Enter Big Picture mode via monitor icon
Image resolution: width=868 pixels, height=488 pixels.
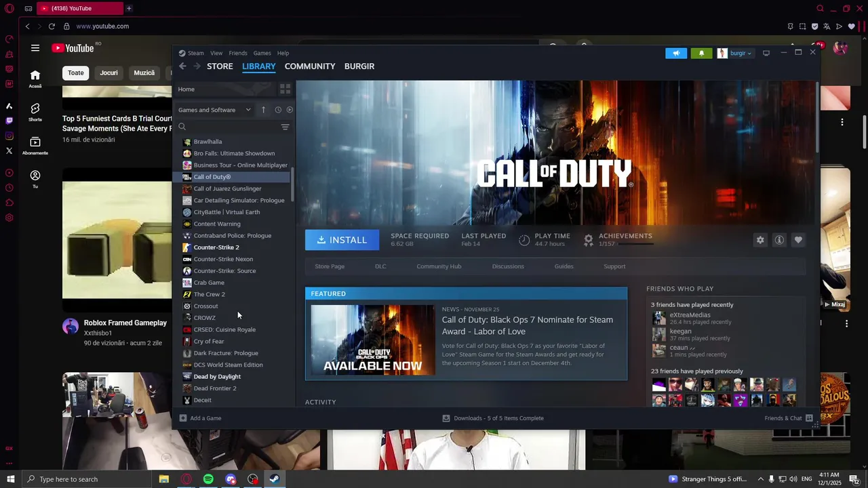click(x=766, y=53)
